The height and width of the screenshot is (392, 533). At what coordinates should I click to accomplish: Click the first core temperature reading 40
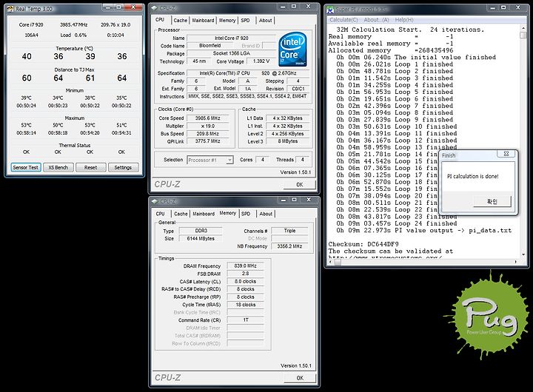[27, 56]
